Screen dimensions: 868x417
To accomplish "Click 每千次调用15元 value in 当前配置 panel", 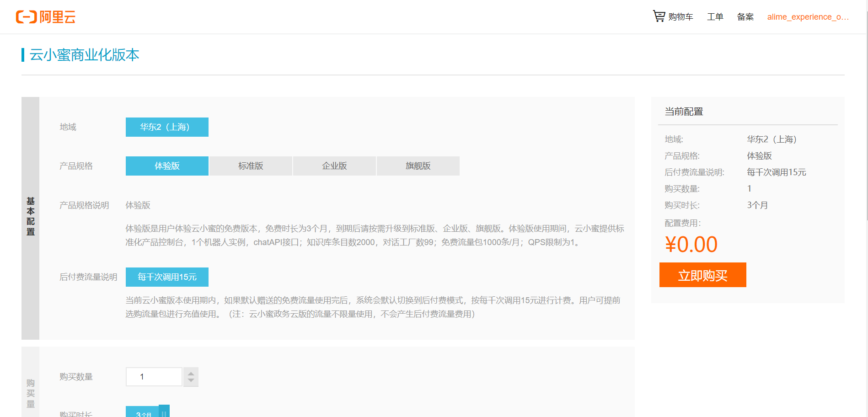I will [777, 172].
